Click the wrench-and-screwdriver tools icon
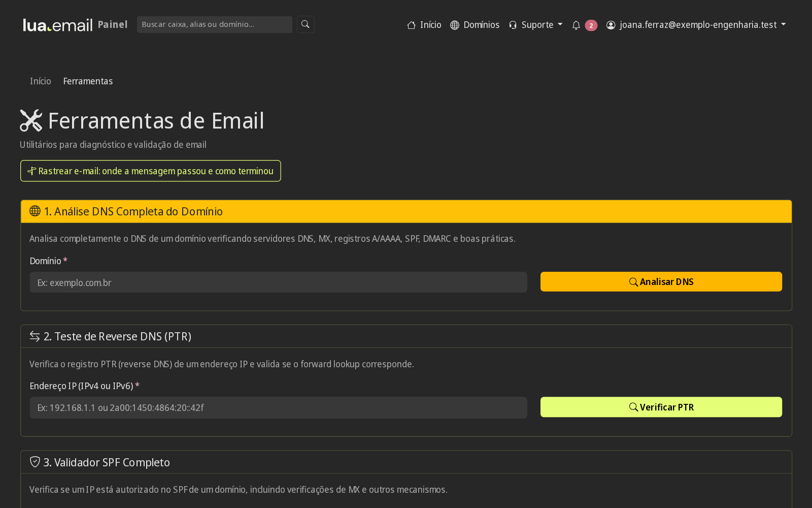 (31, 120)
